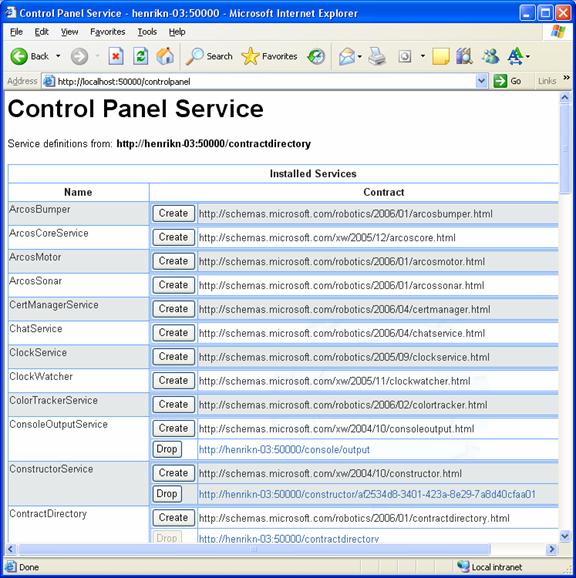Click the Go button beside the address bar

(508, 81)
